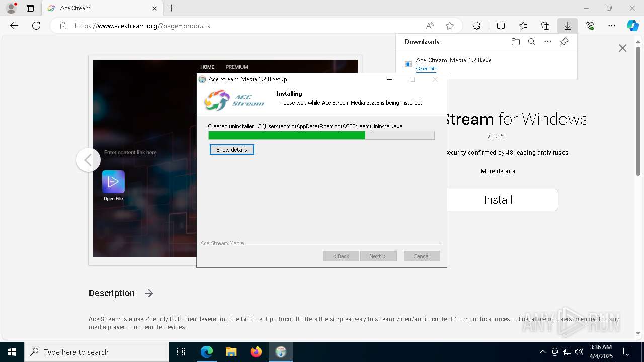Viewport: 644px width, 362px height.
Task: Click the taskbar search box
Action: [x=97, y=352]
